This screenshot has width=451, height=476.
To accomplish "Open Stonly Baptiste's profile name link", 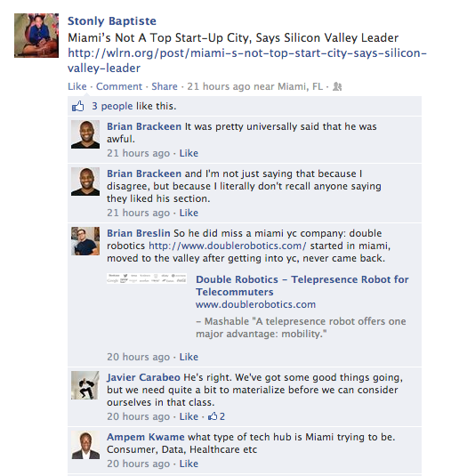I will [112, 21].
